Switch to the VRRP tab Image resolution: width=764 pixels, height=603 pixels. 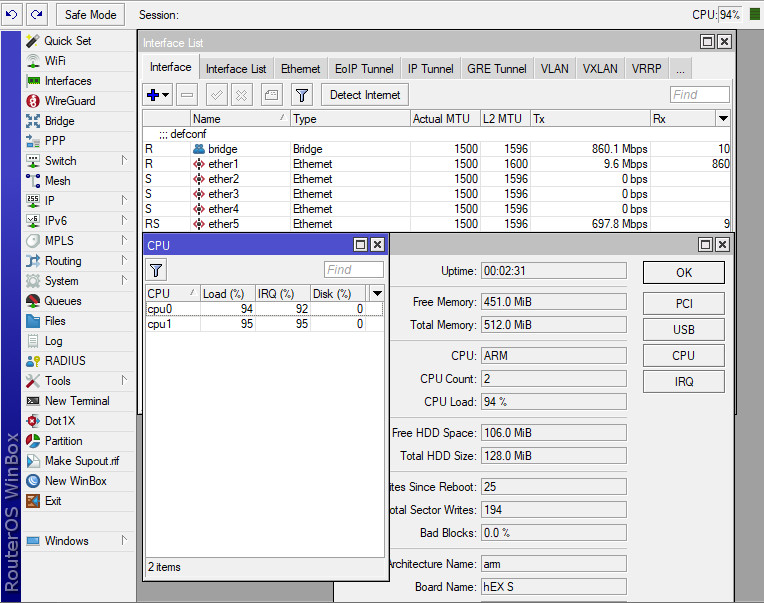(x=646, y=69)
